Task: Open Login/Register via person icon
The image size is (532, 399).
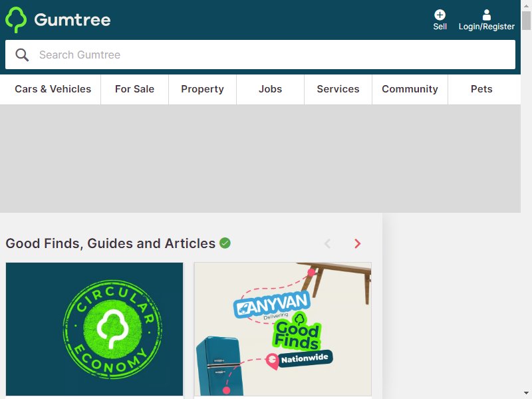Action: pos(487,15)
